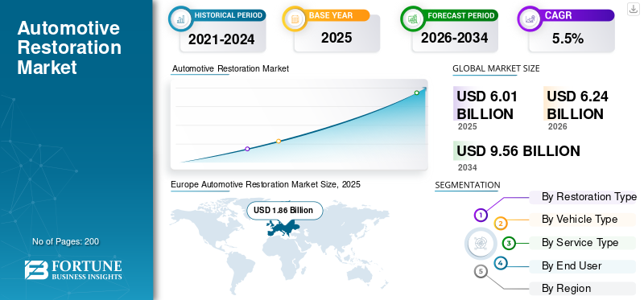Click the green marker on the chart
Screen dimensions: 644x300
pyautogui.click(x=416, y=92)
